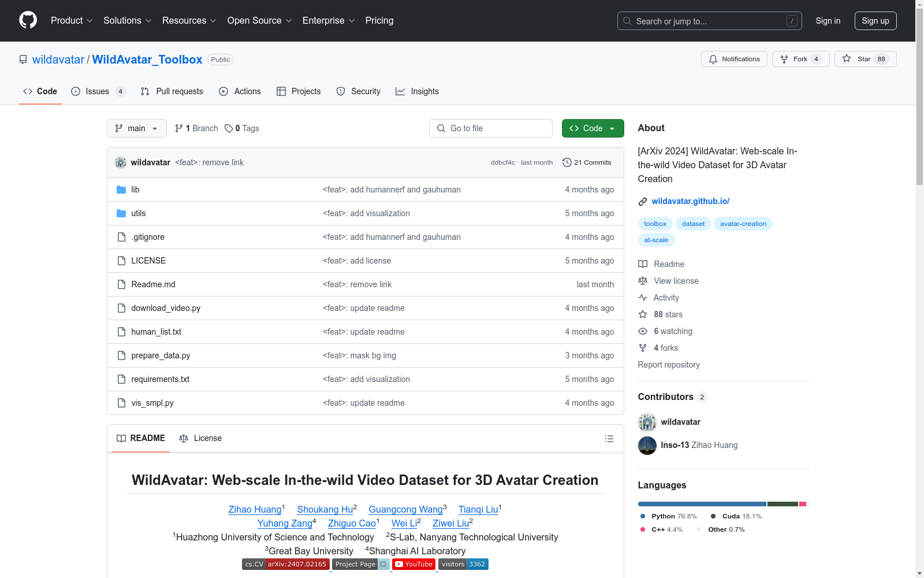Viewport: 924px width, 578px height.
Task: Expand the Product menu
Action: 72,20
